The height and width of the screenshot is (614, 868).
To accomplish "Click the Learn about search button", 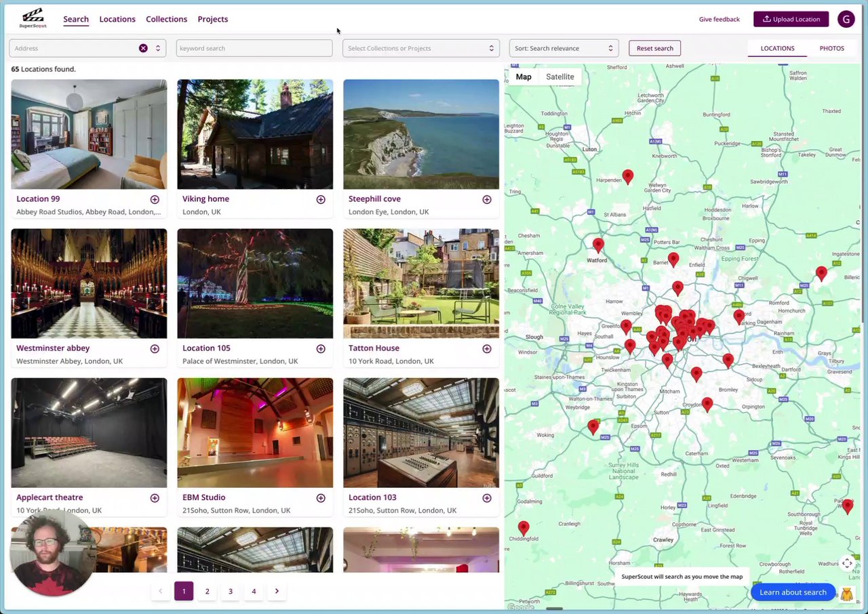I will coord(793,592).
